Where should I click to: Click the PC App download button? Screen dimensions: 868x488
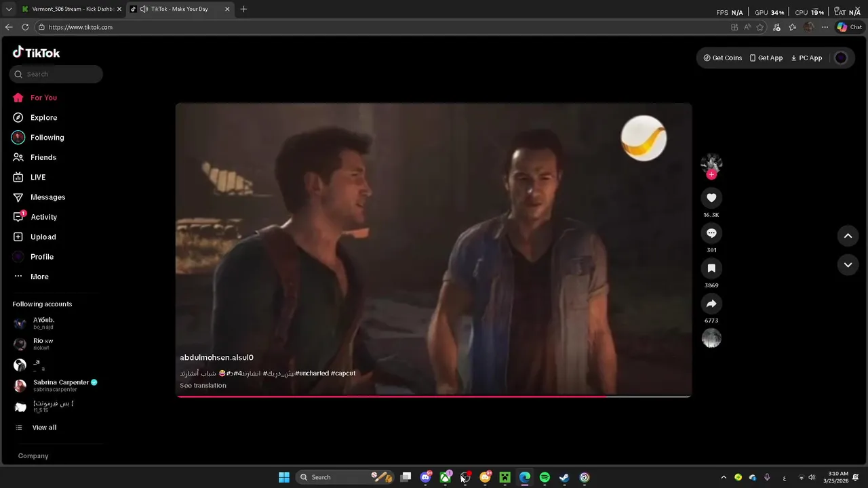coord(806,58)
